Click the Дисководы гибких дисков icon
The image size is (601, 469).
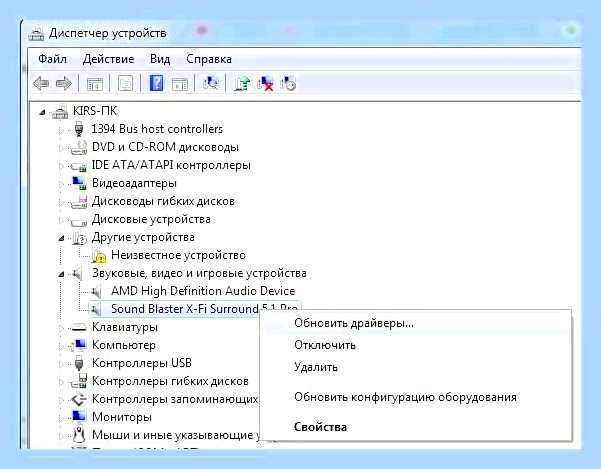click(x=79, y=202)
